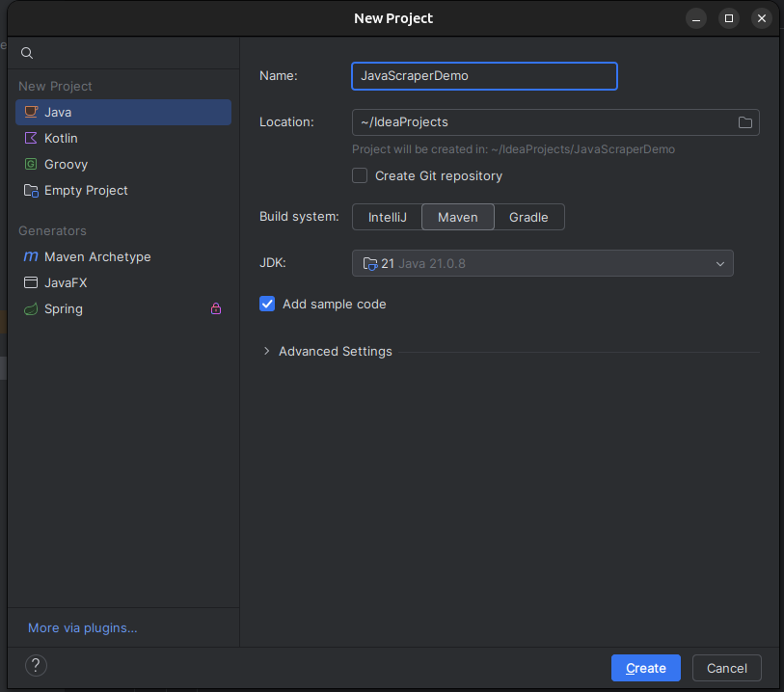This screenshot has height=692, width=784.
Task: Click the Spring leaf icon
Action: point(31,308)
